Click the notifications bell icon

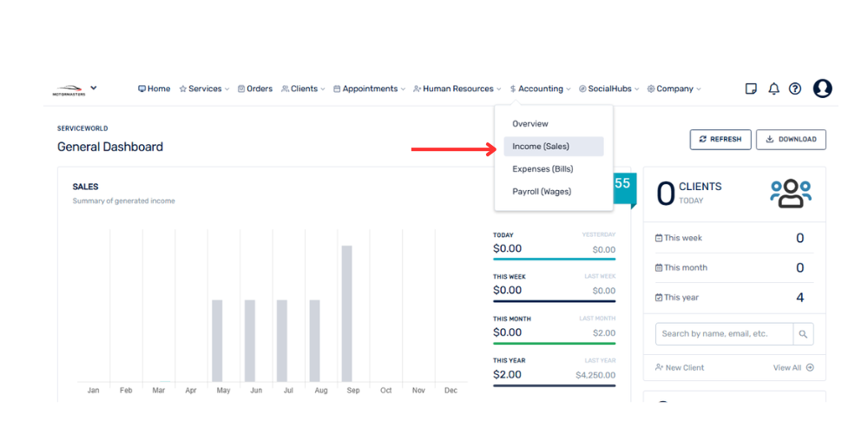pyautogui.click(x=773, y=89)
